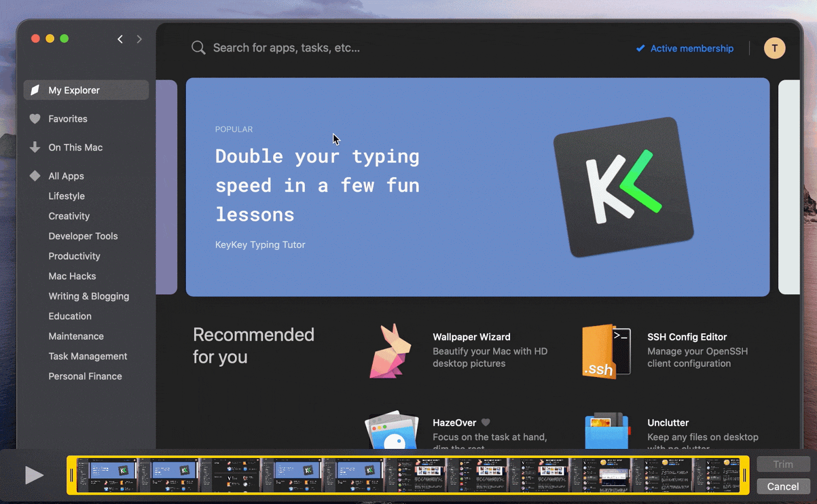Click the POPULAR label in banner
This screenshot has height=504, width=817.
(234, 130)
